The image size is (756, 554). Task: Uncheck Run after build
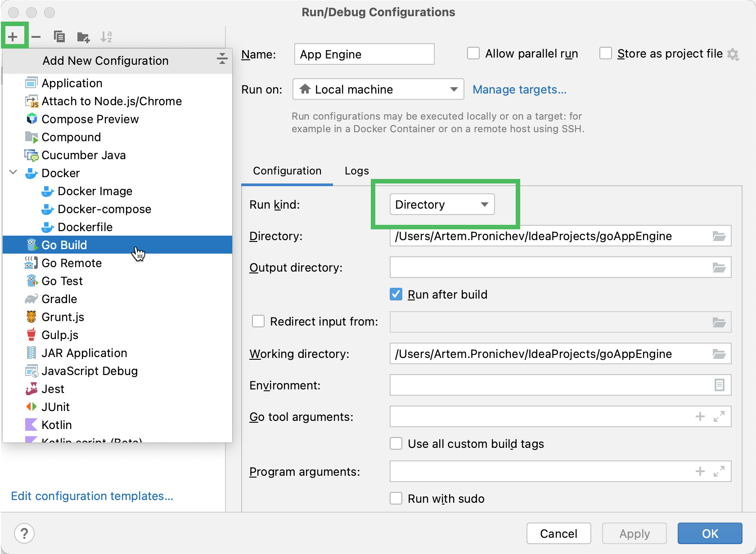coord(396,294)
